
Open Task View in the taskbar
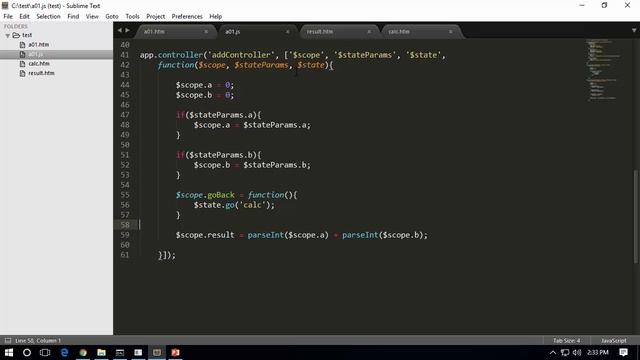click(x=45, y=352)
